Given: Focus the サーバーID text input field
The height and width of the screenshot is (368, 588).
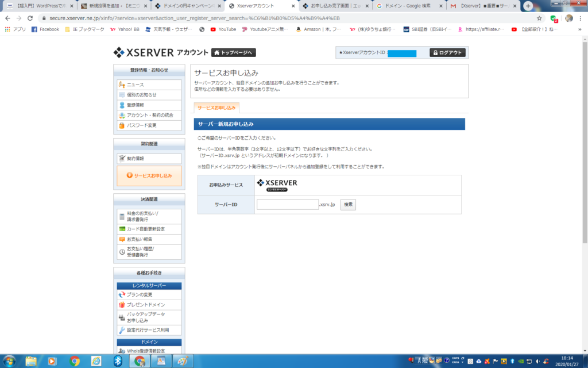Looking at the screenshot, I should [x=287, y=204].
